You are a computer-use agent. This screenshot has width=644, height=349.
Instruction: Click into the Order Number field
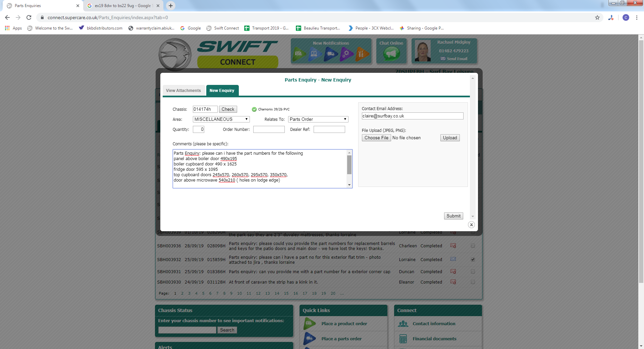269,129
